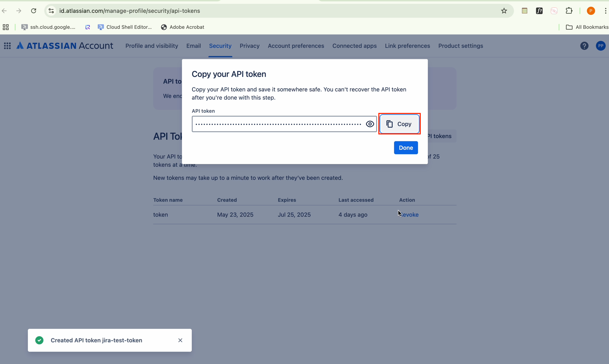Dismiss the Created API token notification
This screenshot has width=609, height=364.
coord(180,340)
